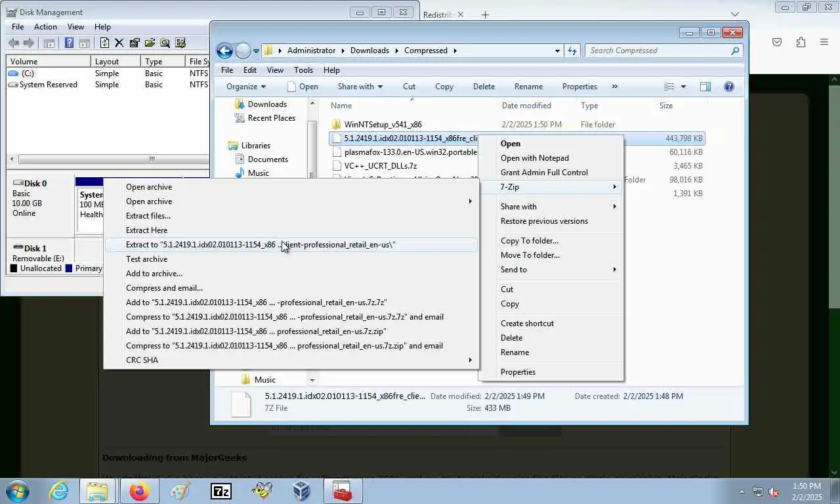Click the Explorer address bar refresh icon
The image size is (840, 504).
pyautogui.click(x=572, y=51)
